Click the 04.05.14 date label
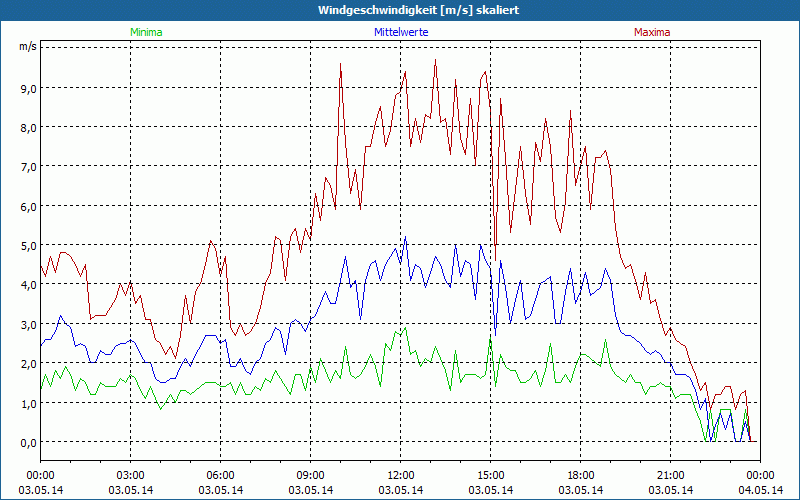 click(x=761, y=490)
